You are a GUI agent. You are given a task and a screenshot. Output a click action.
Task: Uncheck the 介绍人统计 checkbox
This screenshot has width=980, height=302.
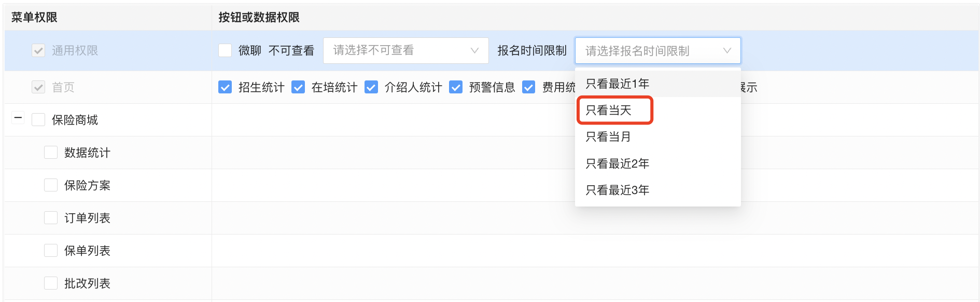(x=371, y=87)
